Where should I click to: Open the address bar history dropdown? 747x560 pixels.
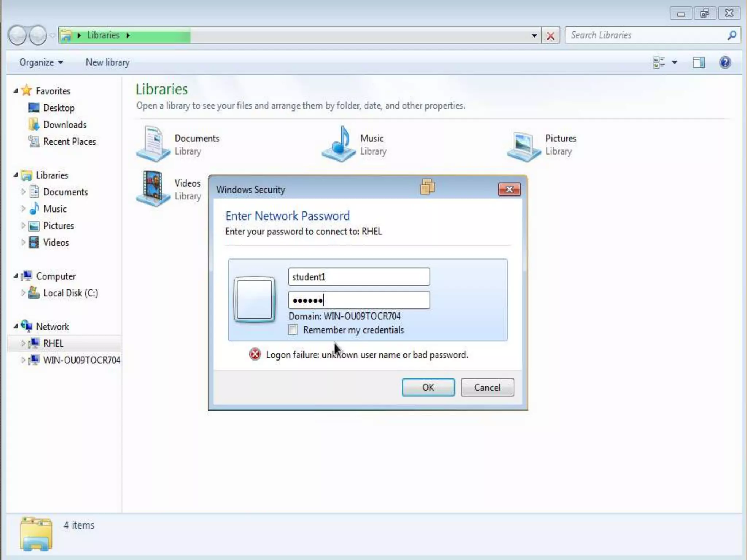click(534, 36)
